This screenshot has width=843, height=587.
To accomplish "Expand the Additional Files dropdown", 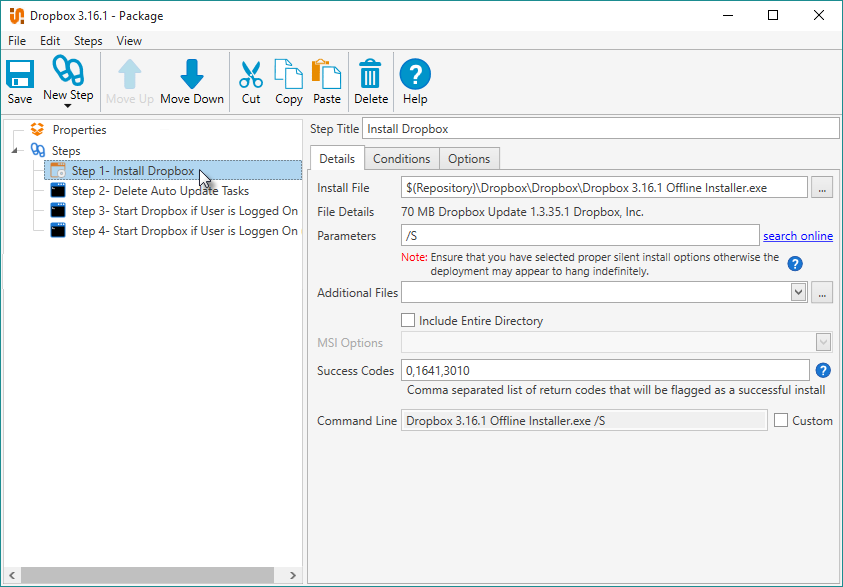I will [x=798, y=293].
